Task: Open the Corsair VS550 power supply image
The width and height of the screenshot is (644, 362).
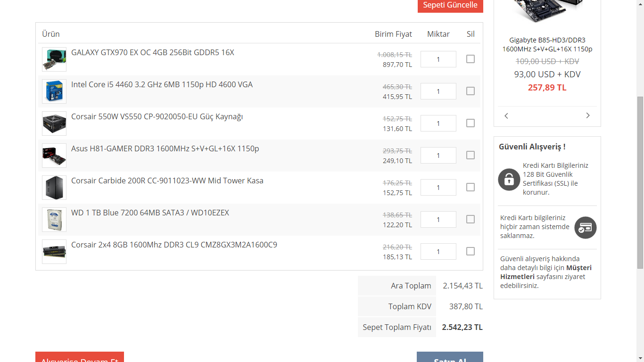Action: pos(54,123)
